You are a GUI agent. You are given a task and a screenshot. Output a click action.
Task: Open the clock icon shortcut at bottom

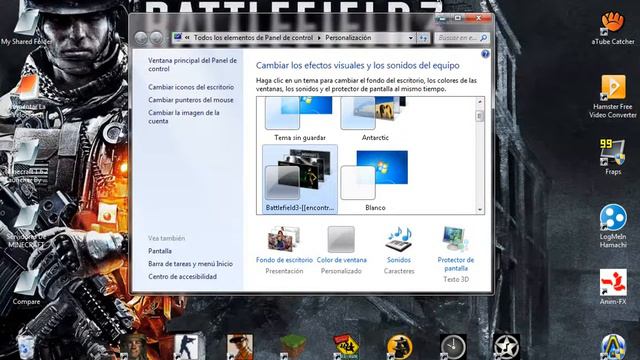tap(453, 347)
